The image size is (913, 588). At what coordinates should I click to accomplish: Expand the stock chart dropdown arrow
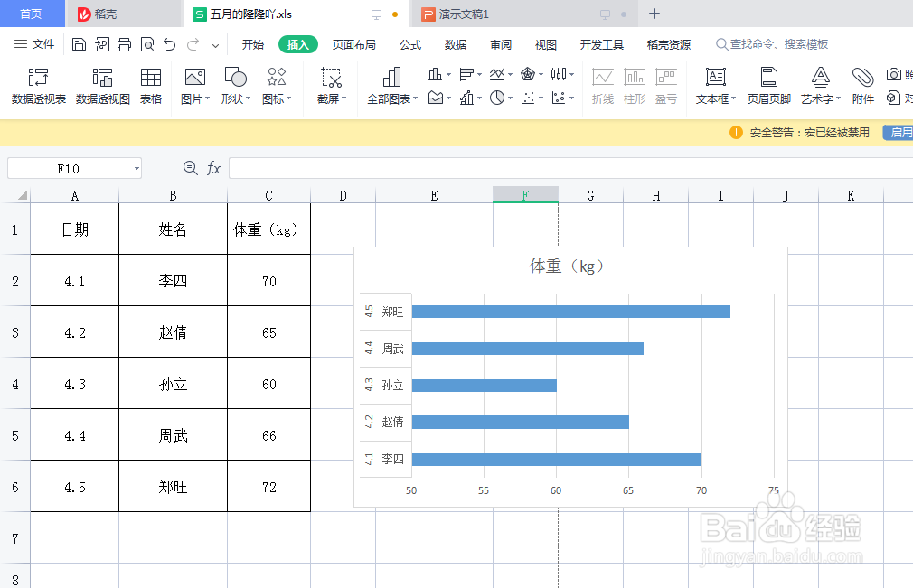coord(572,74)
